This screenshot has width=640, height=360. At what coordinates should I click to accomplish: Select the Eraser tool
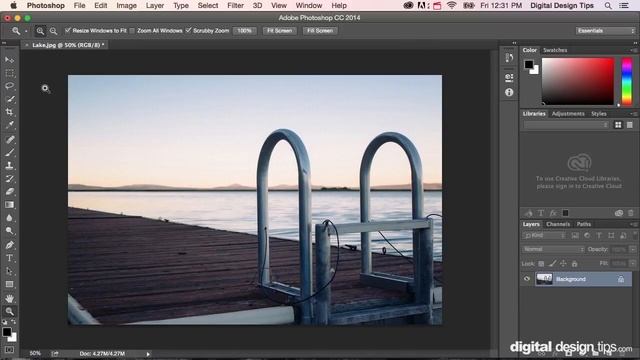9,192
